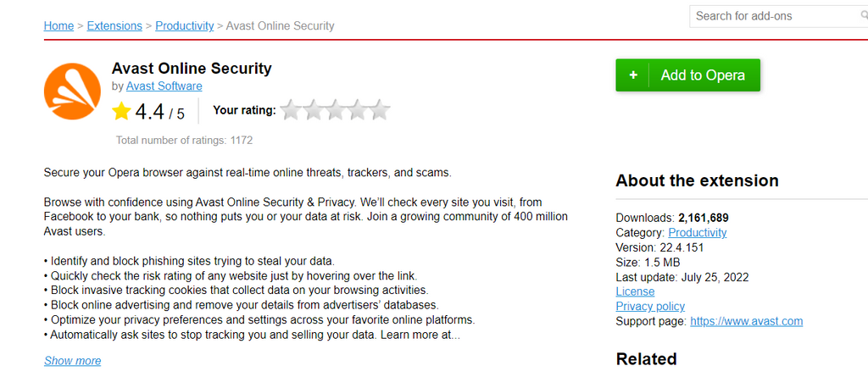This screenshot has height=377, width=868.
Task: Rate the extension one star
Action: tap(291, 109)
